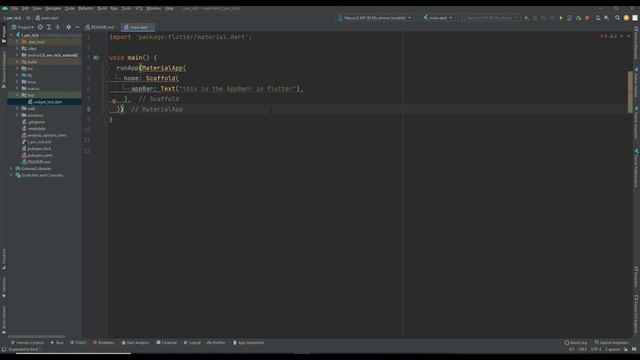Image resolution: width=640 pixels, height=360 pixels.
Task: Open the Tools menu
Action: (127, 8)
